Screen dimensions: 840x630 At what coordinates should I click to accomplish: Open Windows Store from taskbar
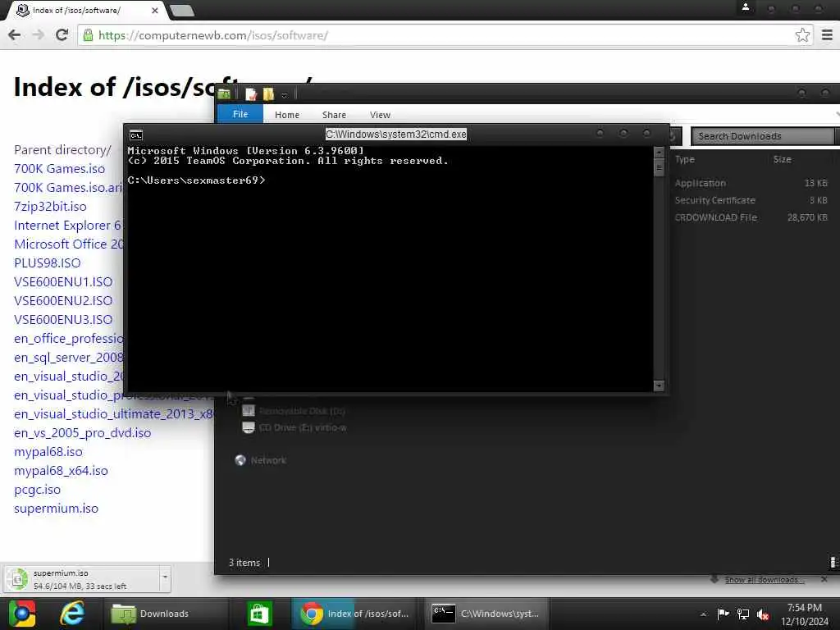click(259, 614)
